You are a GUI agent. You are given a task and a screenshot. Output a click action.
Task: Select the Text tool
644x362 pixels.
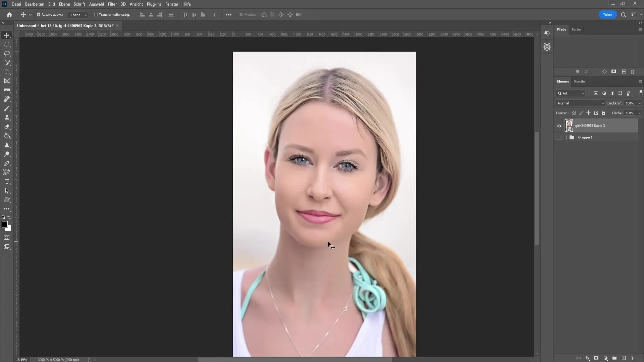pos(7,181)
